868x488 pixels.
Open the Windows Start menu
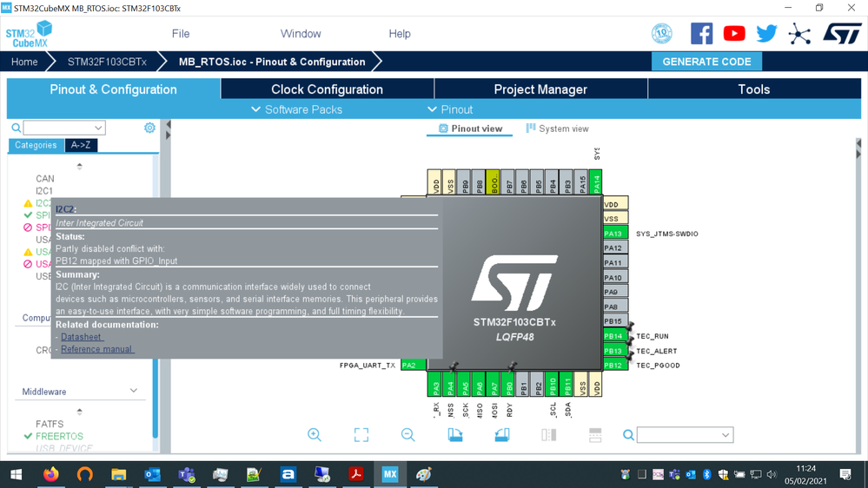coord(16,474)
